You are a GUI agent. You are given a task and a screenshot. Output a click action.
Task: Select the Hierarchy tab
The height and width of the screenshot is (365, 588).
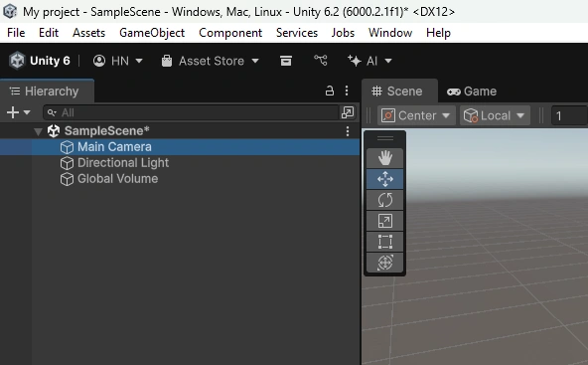(x=47, y=91)
